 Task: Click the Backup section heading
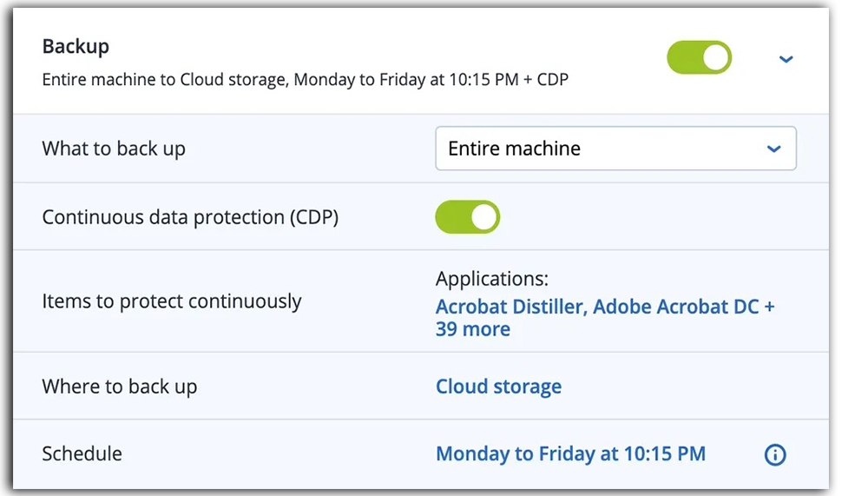point(76,47)
